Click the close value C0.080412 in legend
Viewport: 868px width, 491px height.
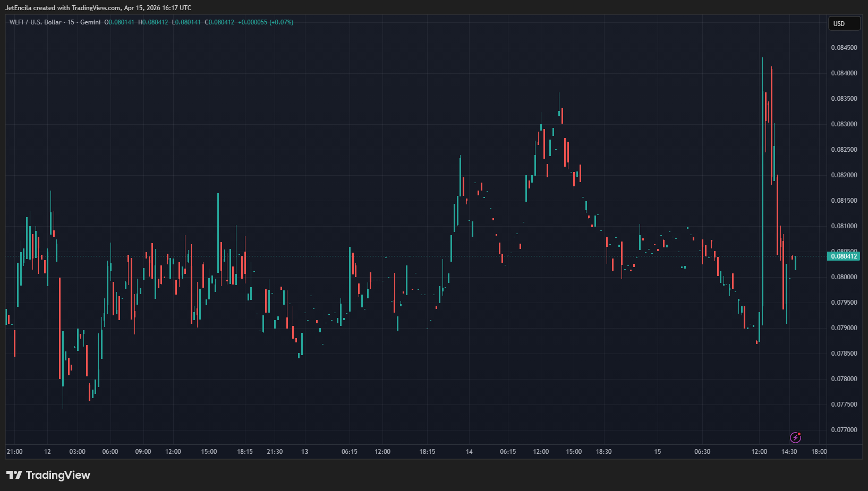point(219,22)
